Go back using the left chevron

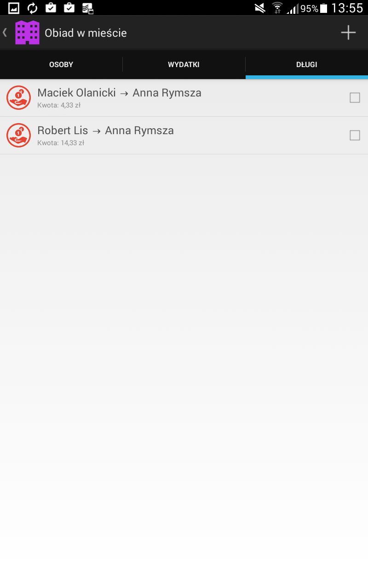5,33
